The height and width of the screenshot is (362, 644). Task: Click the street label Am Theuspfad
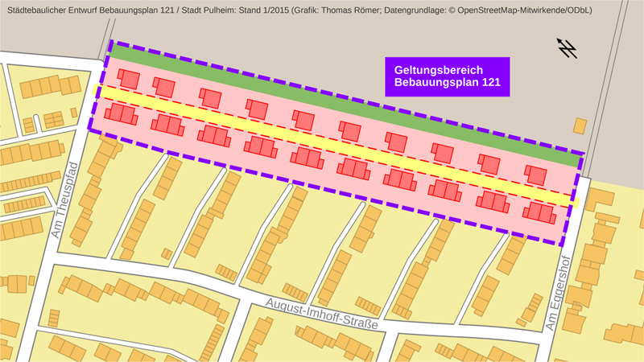(65, 200)
